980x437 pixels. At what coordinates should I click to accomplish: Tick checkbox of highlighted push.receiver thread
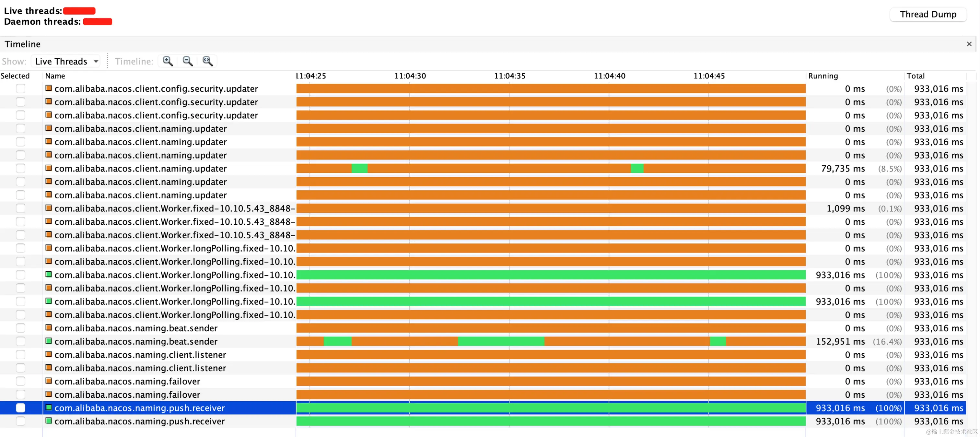tap(20, 408)
